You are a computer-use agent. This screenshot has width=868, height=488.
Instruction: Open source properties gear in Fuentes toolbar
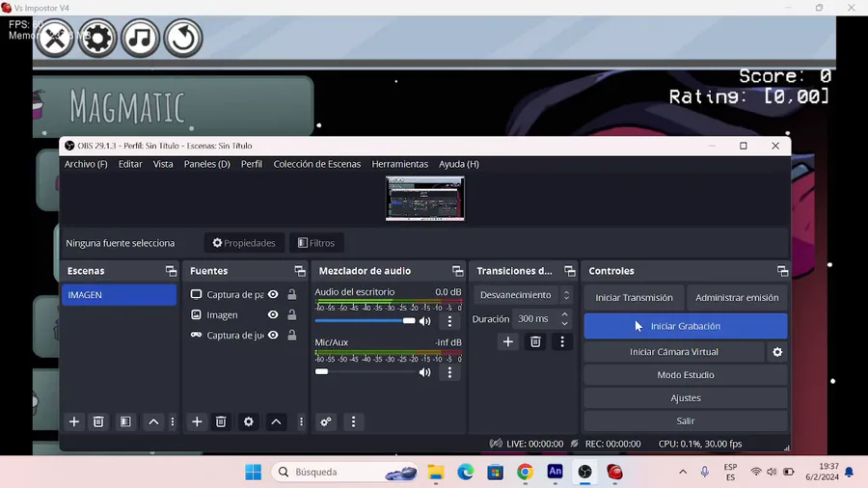pyautogui.click(x=249, y=421)
